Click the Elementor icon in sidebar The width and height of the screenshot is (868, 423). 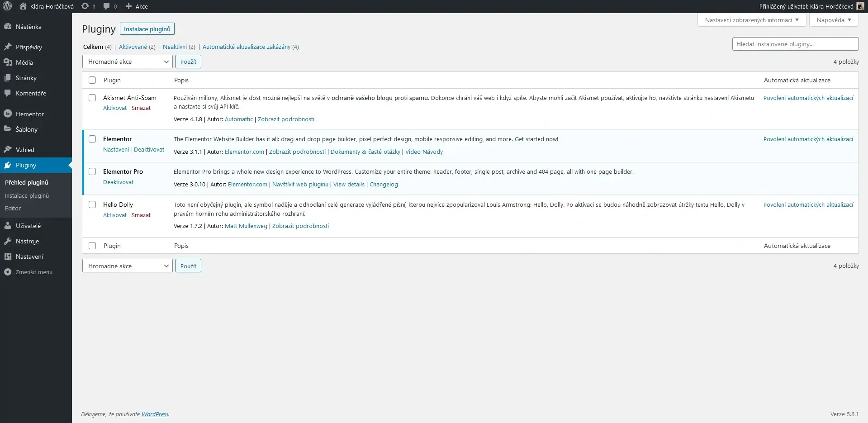(x=8, y=114)
